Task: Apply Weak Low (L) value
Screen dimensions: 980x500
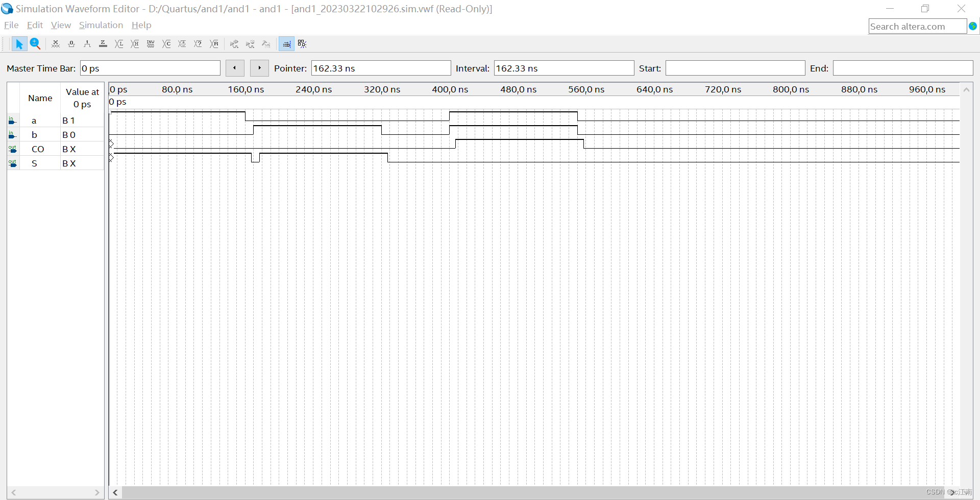Action: [119, 44]
